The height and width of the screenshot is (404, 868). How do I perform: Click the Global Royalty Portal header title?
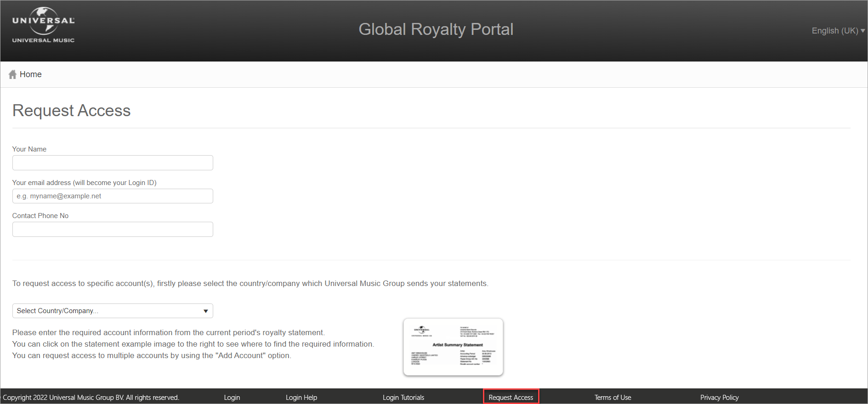click(x=436, y=29)
